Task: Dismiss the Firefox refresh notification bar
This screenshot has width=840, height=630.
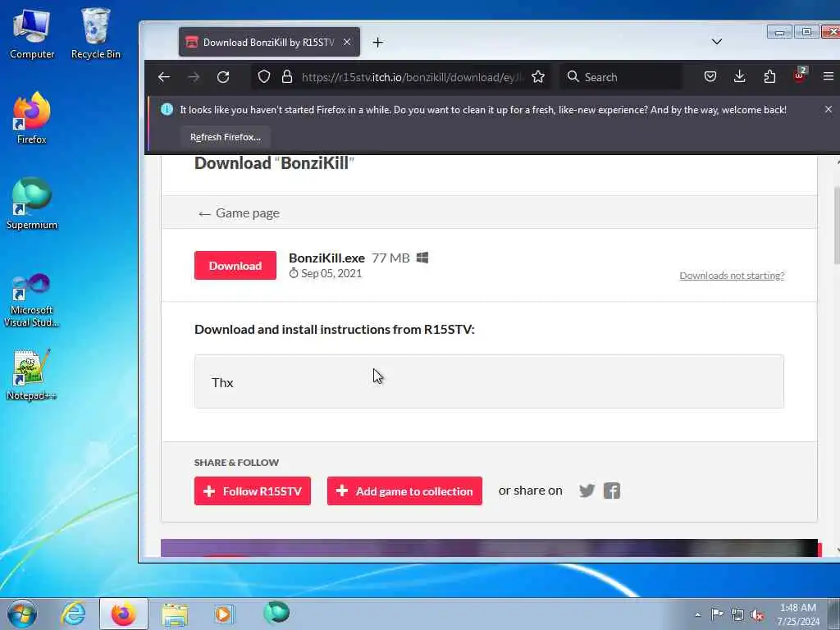Action: click(829, 109)
